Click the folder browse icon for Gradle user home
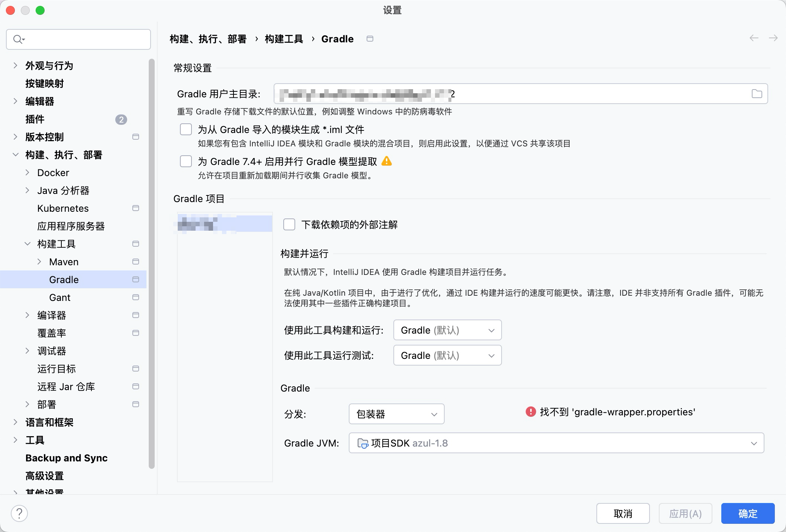This screenshot has width=786, height=532. [x=757, y=94]
